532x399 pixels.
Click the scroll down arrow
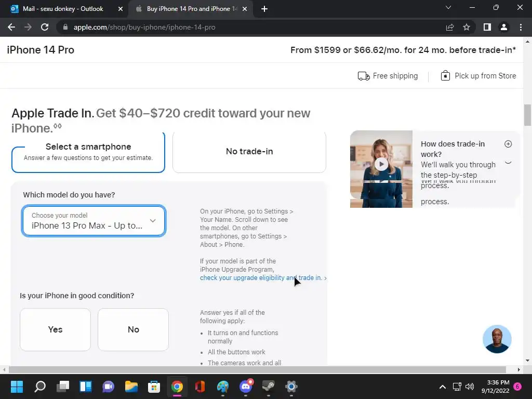(x=527, y=361)
